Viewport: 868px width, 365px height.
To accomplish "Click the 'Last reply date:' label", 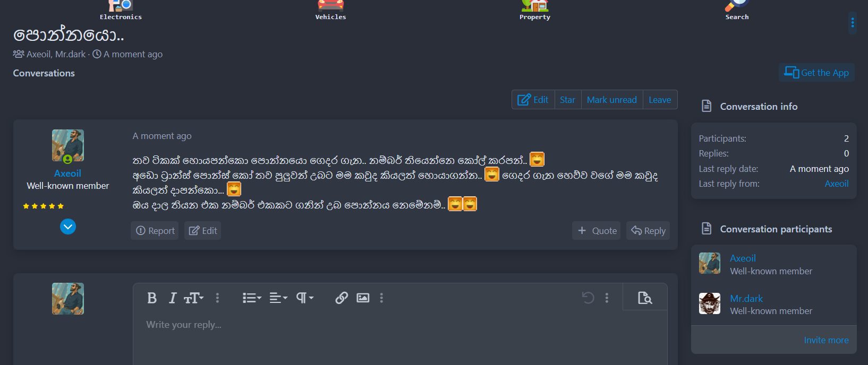I will click(x=728, y=169).
